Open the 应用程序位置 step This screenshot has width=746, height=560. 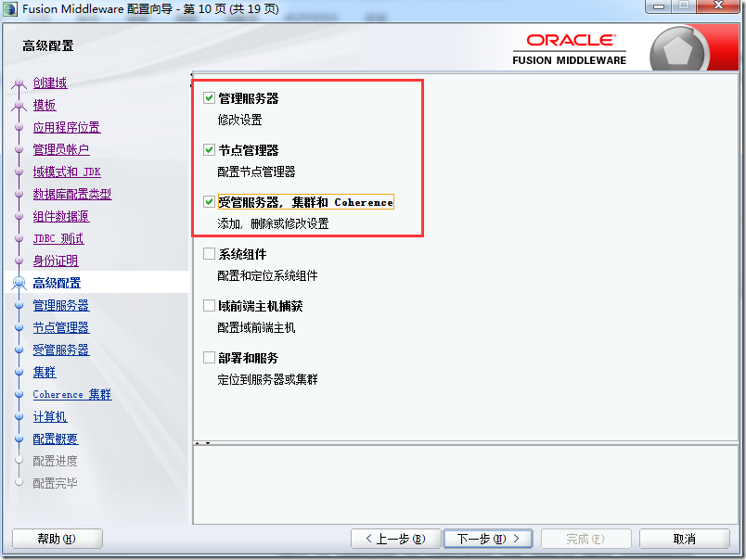(x=67, y=127)
